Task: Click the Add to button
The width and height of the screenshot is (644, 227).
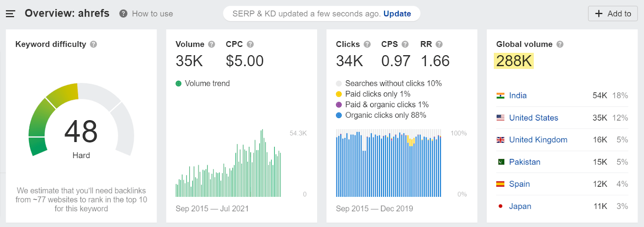Action: [613, 14]
